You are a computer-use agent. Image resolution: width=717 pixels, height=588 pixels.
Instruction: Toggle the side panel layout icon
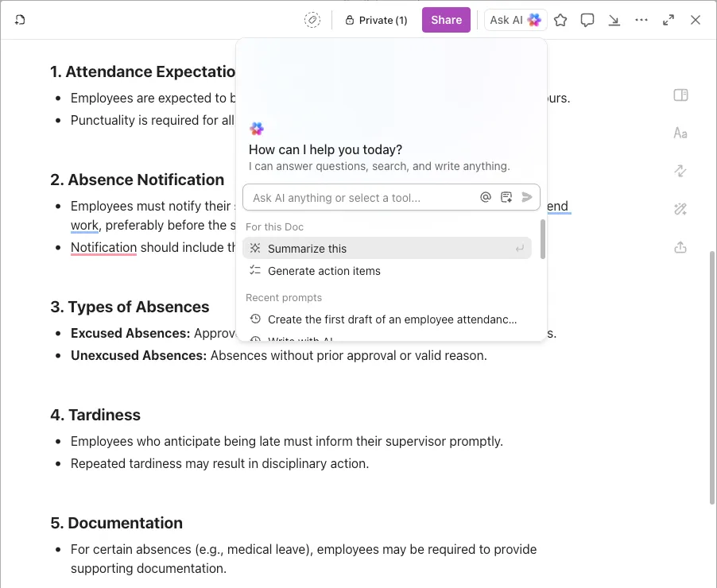[x=680, y=95]
